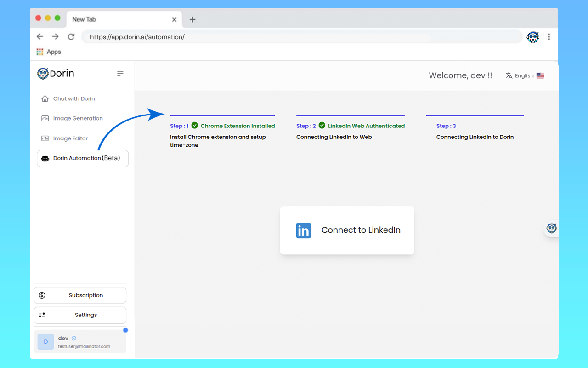Click the LinkedIn logo icon
The width and height of the screenshot is (588, 368).
click(x=304, y=230)
